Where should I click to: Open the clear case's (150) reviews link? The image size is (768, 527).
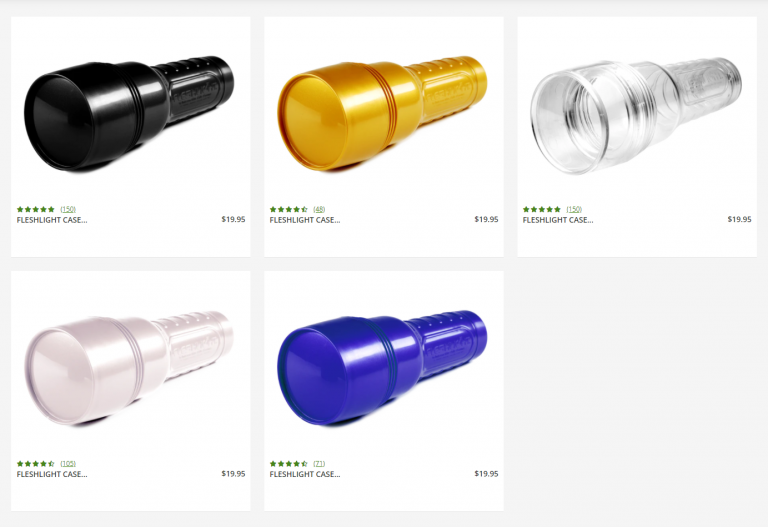click(x=574, y=209)
